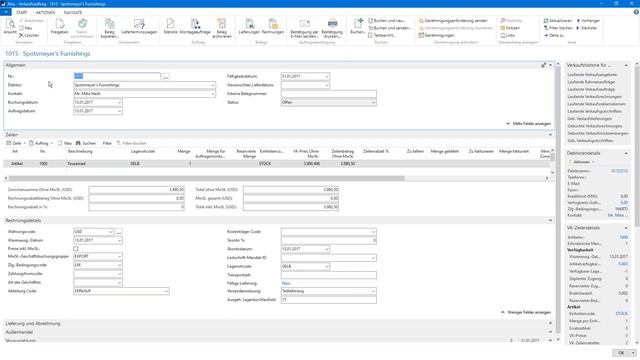Click the Externe Belegnummer input field

[x=329, y=94]
